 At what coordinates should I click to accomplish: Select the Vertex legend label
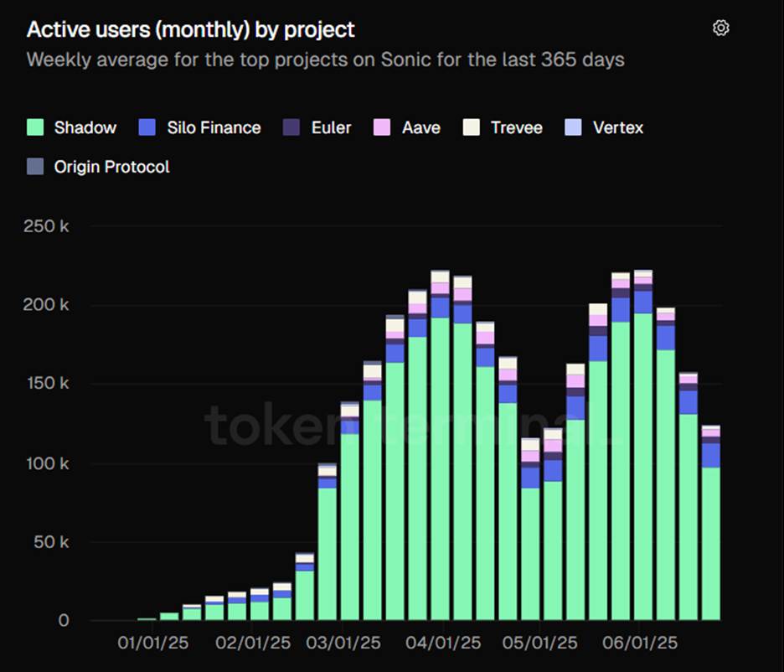tap(618, 128)
